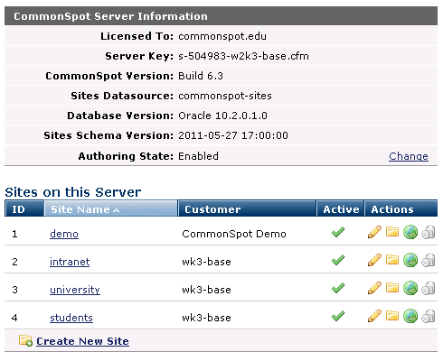
Task: Click the globe icon in intranet row
Action: coord(410,260)
